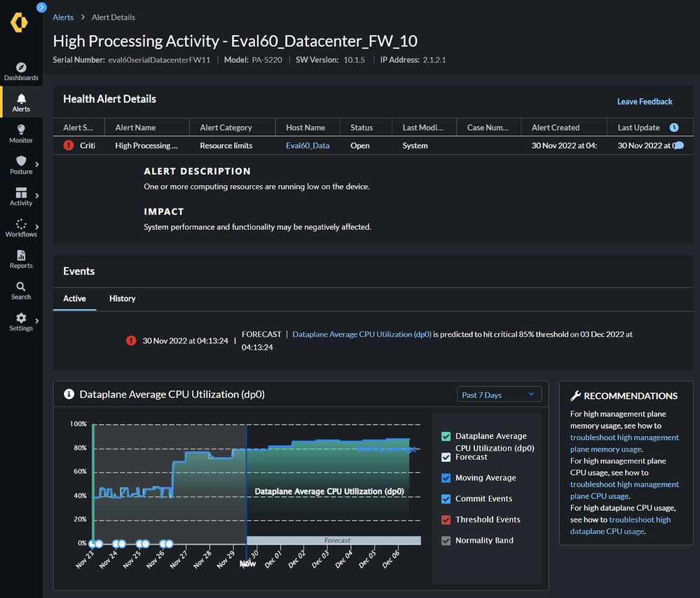Uncheck the Commit Events checkbox
This screenshot has width=700, height=598.
[x=446, y=499]
